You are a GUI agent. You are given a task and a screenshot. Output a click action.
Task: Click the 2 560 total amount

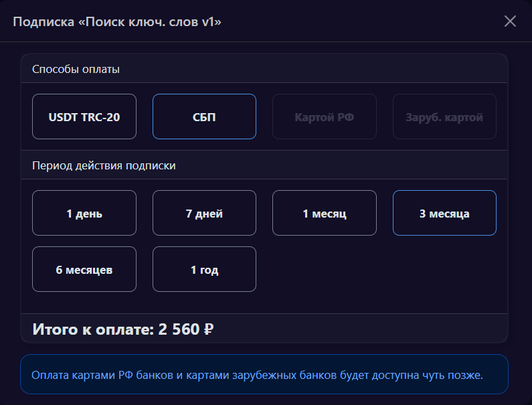click(x=179, y=329)
